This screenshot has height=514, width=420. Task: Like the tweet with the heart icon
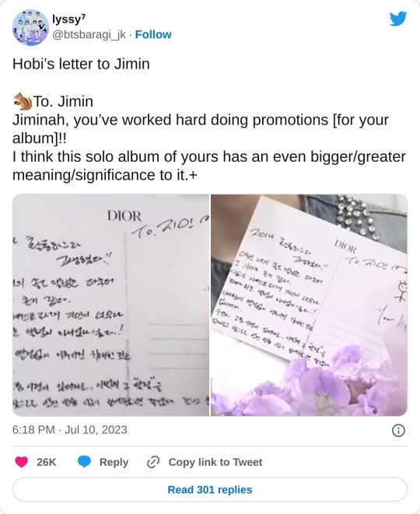[x=22, y=462]
